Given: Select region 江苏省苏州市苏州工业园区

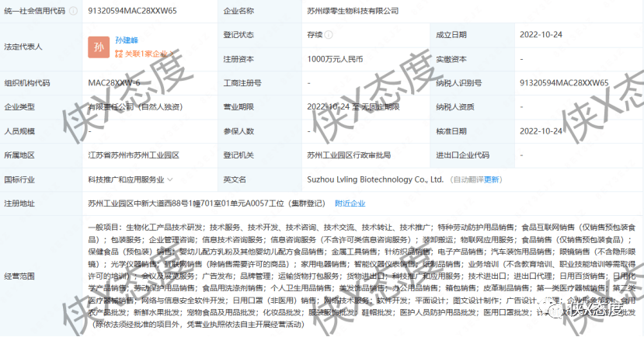Looking at the screenshot, I should coord(134,155).
